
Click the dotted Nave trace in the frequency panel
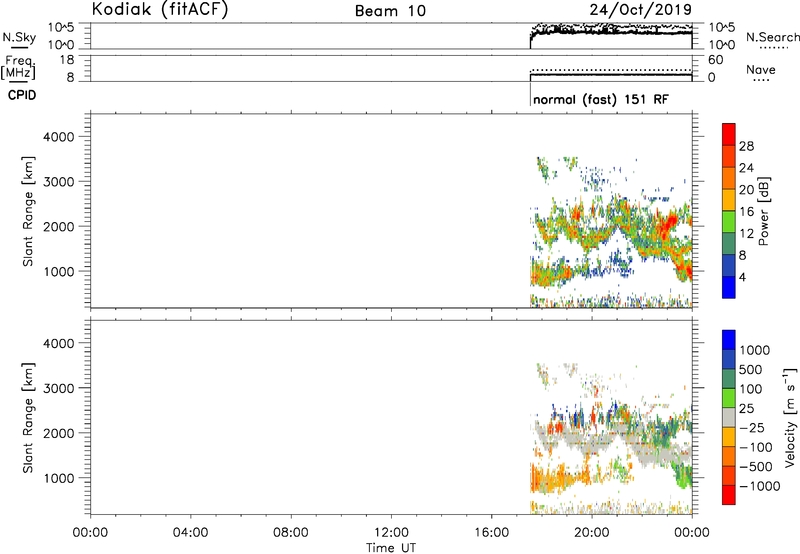pos(611,70)
